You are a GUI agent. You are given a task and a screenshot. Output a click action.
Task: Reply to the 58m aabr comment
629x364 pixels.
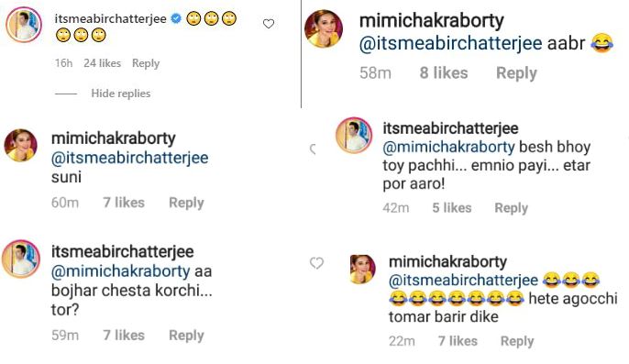516,73
